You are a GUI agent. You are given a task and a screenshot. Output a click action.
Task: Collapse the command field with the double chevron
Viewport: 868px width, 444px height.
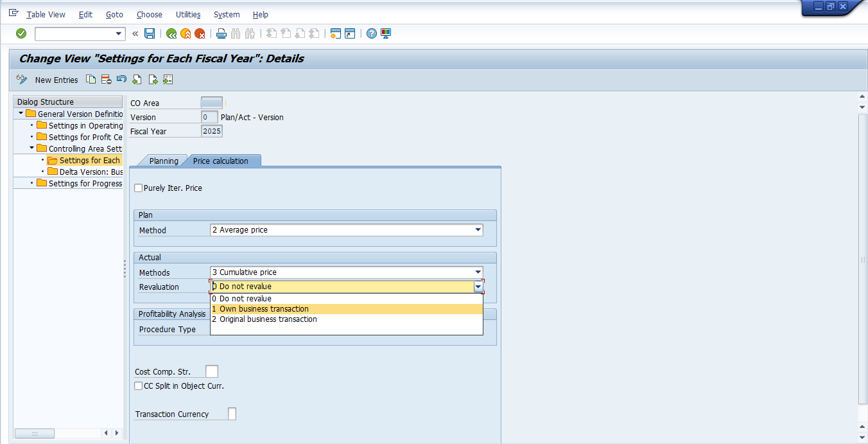pyautogui.click(x=135, y=33)
